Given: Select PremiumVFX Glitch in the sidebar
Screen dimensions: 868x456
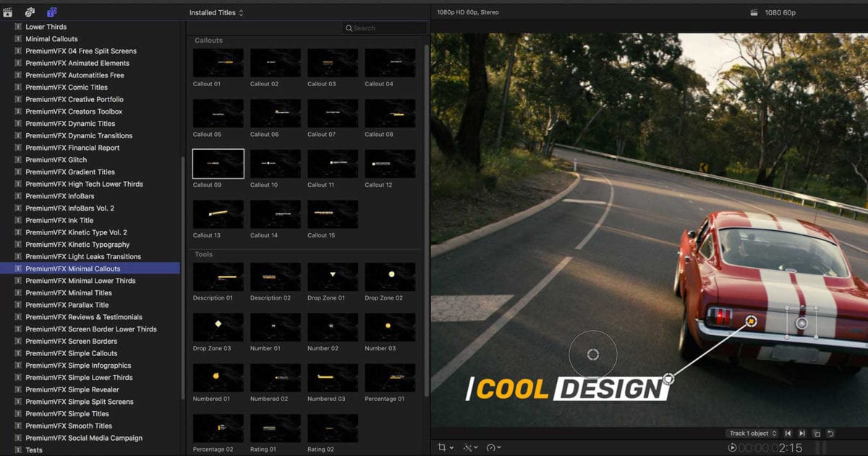Looking at the screenshot, I should coord(55,159).
